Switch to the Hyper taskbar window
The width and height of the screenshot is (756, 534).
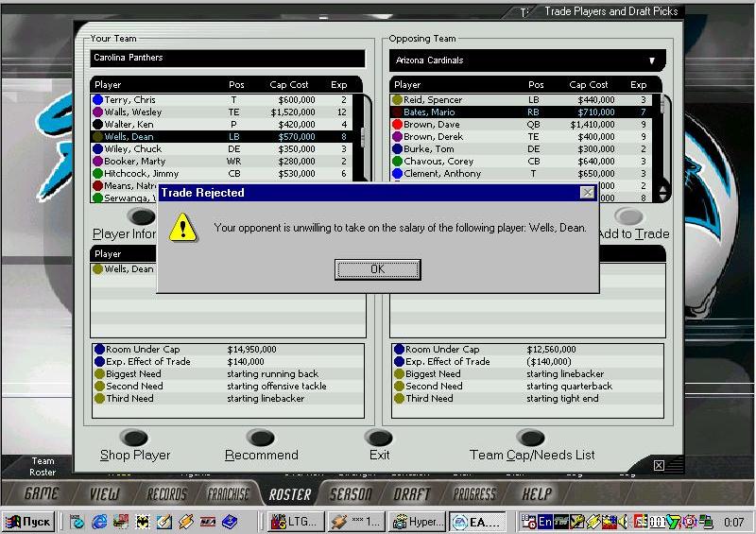pos(416,522)
